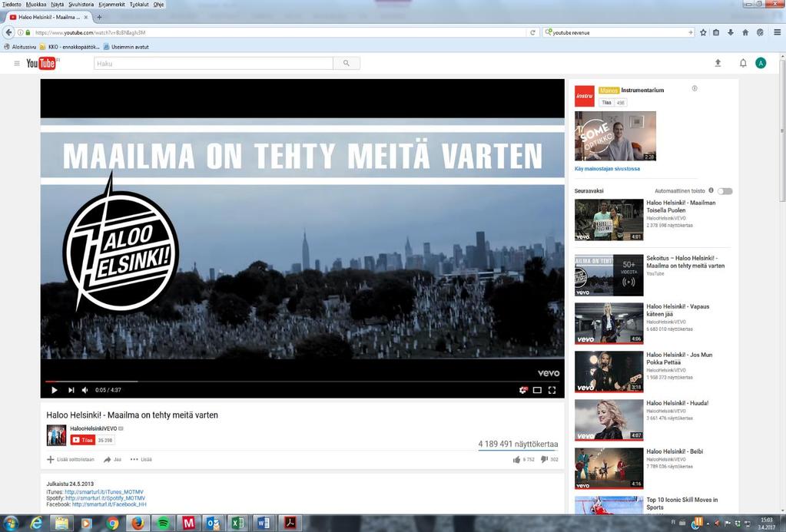Open the site identity lock icon
The image size is (786, 532).
tap(28, 32)
